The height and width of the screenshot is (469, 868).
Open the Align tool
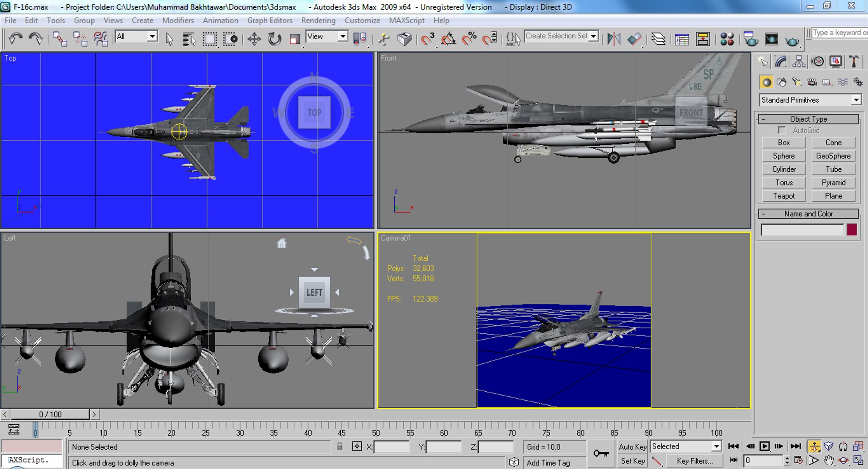click(x=634, y=39)
